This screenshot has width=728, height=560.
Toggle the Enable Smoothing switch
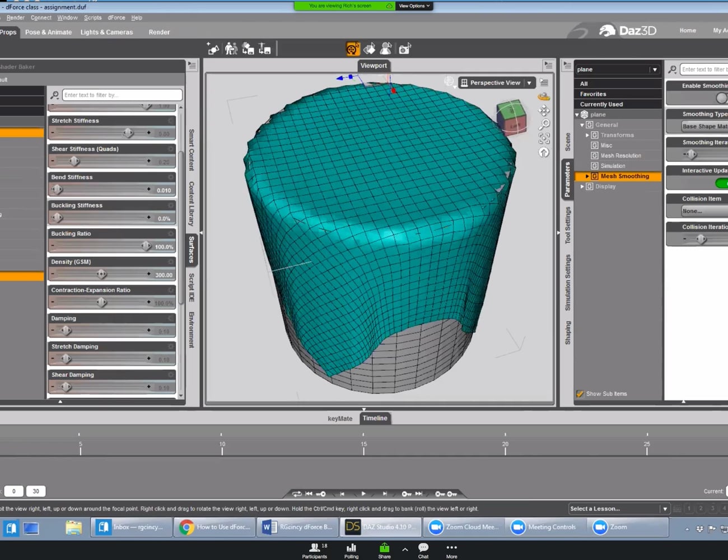pos(721,98)
